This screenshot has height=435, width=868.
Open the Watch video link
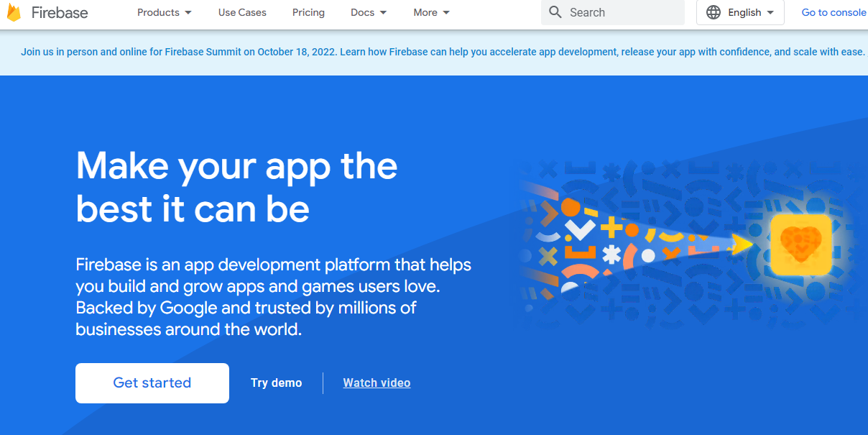click(377, 383)
